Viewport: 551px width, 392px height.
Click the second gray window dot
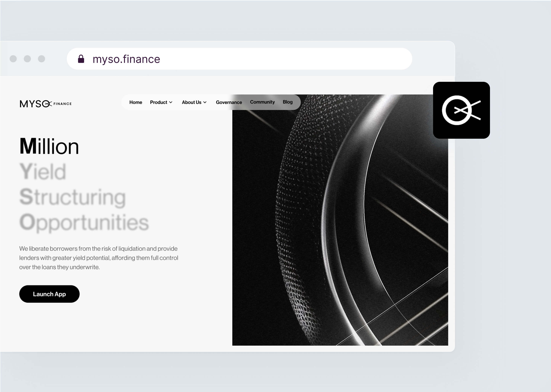tap(27, 59)
